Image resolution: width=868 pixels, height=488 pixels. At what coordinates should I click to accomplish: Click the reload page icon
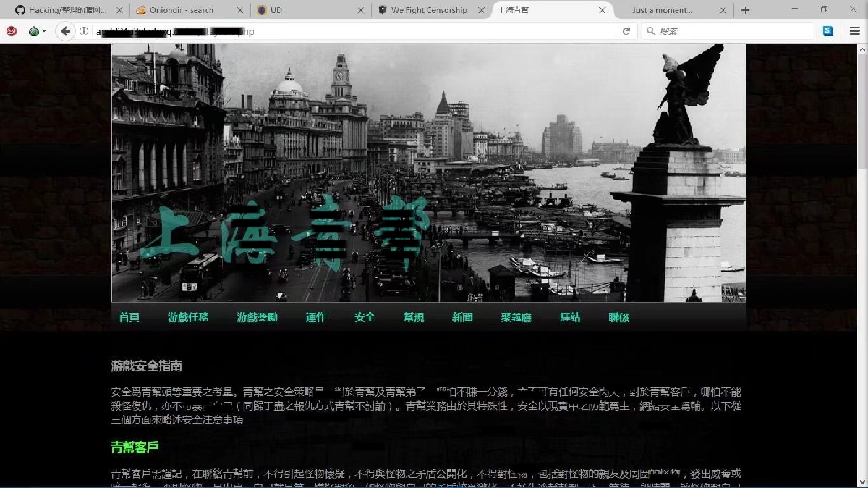626,31
